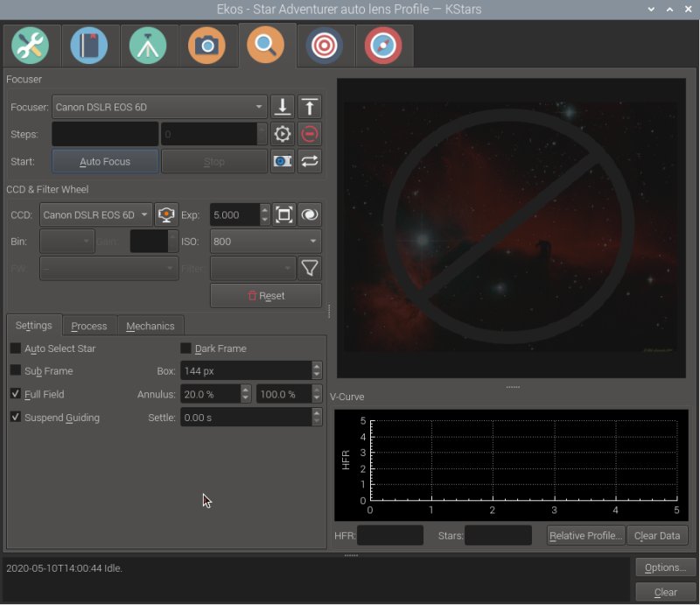700x605 pixels.
Task: Click the HFR value field
Action: pyautogui.click(x=390, y=535)
